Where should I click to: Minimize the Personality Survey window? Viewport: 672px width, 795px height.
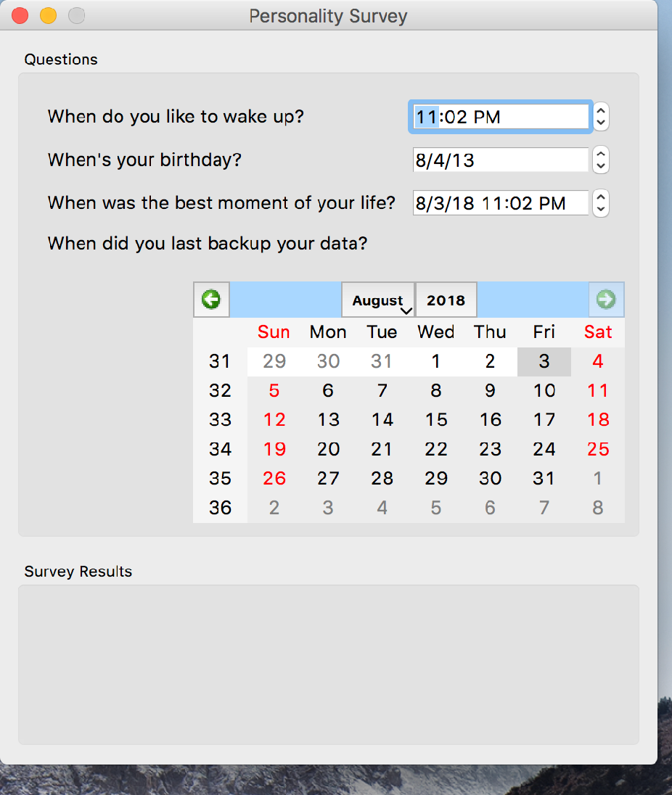[x=48, y=15]
